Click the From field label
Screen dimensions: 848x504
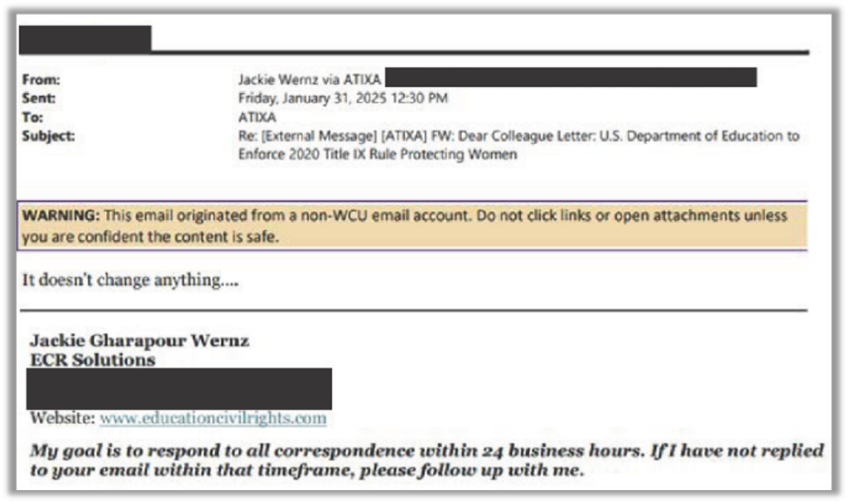[41, 80]
